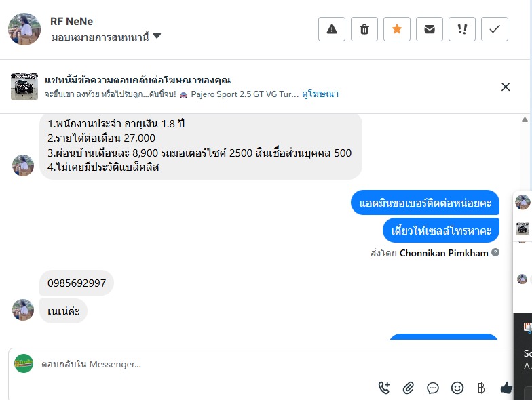Click the scrollbar up arrow in chat
Screen dimensions: 532x400
click(525, 120)
